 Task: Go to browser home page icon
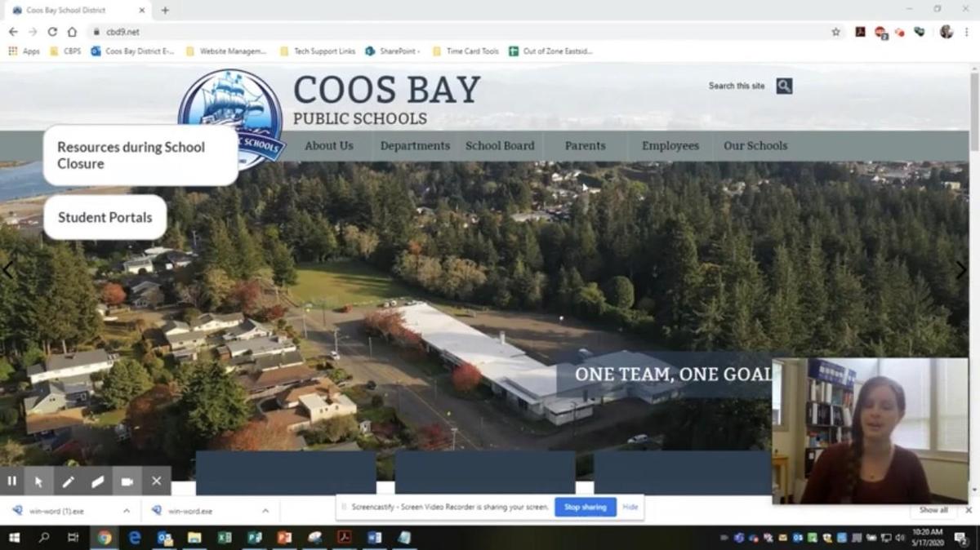point(72,32)
